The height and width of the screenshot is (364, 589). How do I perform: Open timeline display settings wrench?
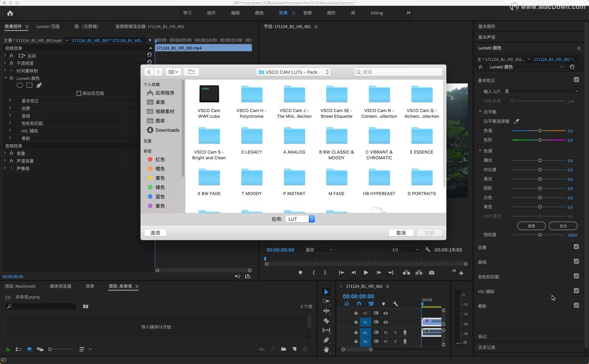pyautogui.click(x=396, y=304)
